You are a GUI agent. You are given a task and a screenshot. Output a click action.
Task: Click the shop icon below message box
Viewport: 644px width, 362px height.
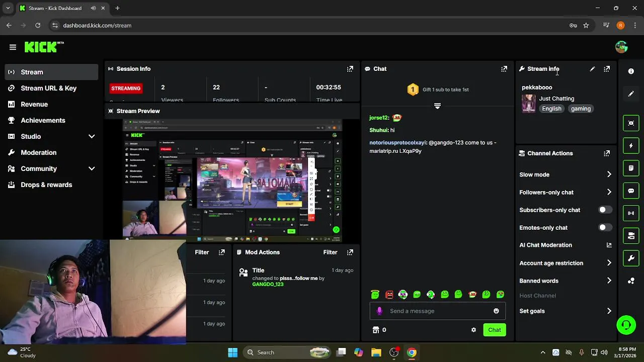(x=375, y=330)
